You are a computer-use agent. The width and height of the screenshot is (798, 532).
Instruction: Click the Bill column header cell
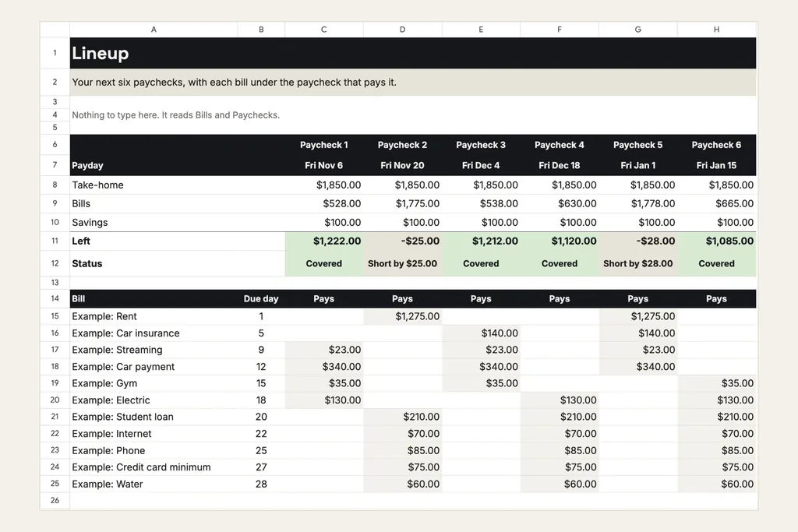click(154, 298)
